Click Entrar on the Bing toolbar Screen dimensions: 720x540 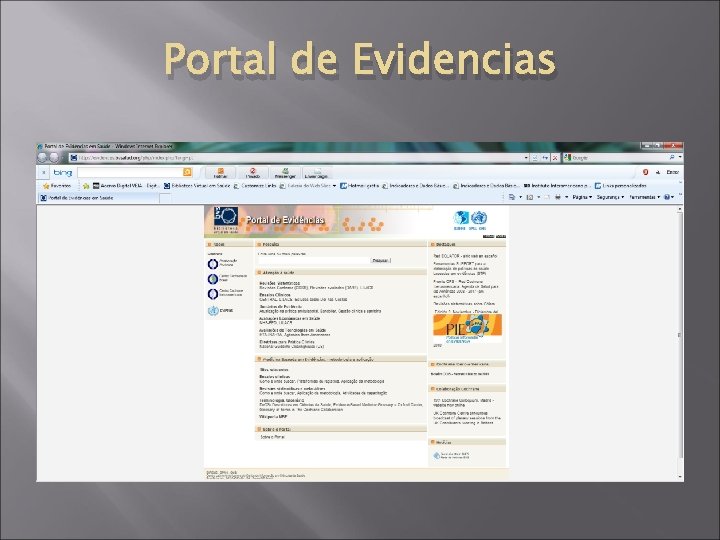click(x=672, y=172)
